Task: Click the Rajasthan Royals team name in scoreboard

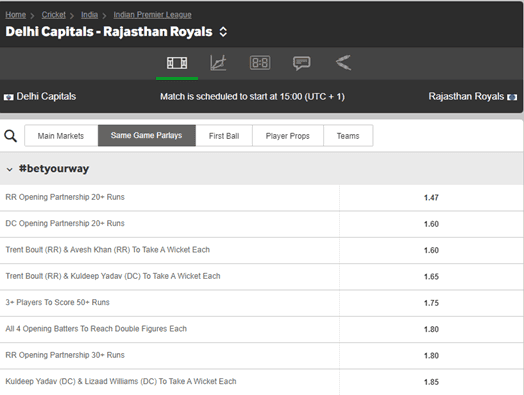Action: [466, 97]
